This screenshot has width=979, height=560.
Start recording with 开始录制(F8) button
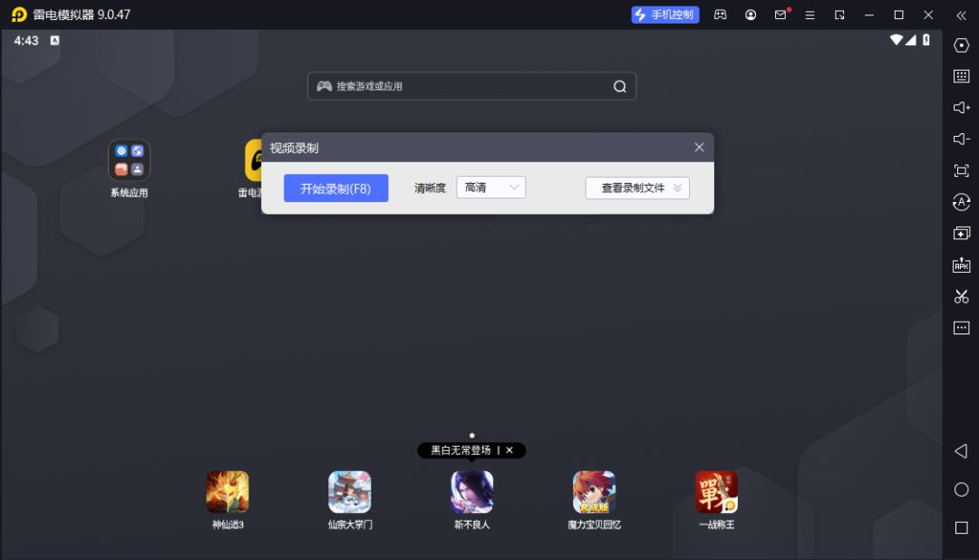(335, 188)
